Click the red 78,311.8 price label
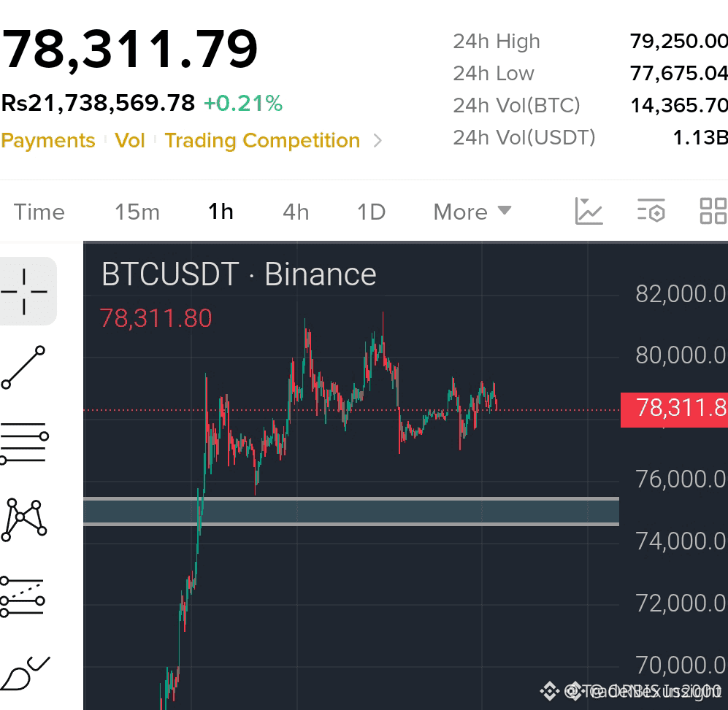 674,410
